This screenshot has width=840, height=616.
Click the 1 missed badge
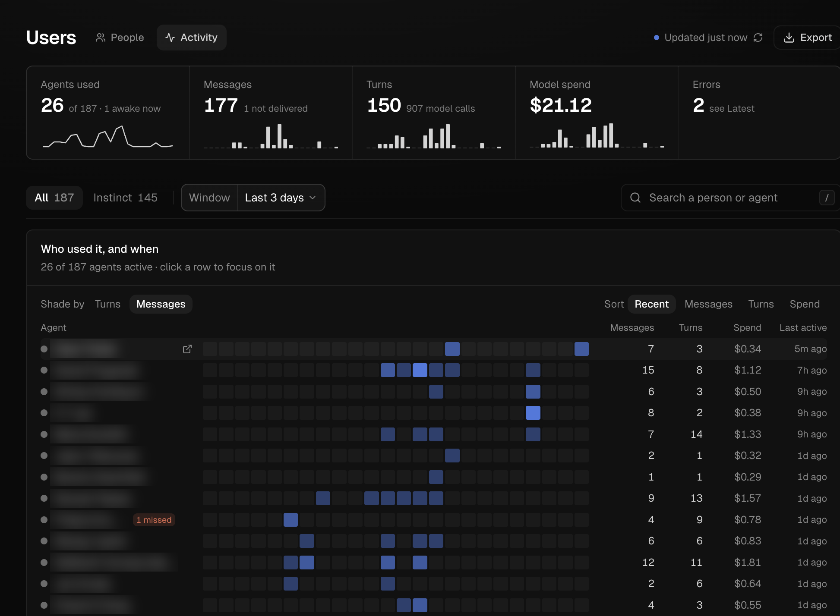(x=154, y=520)
